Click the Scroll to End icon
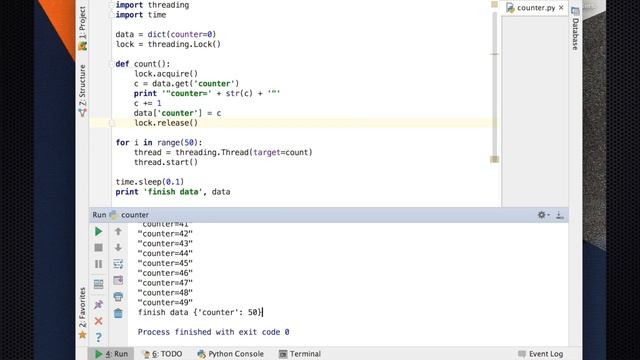This screenshot has height=360, width=640. click(x=118, y=280)
